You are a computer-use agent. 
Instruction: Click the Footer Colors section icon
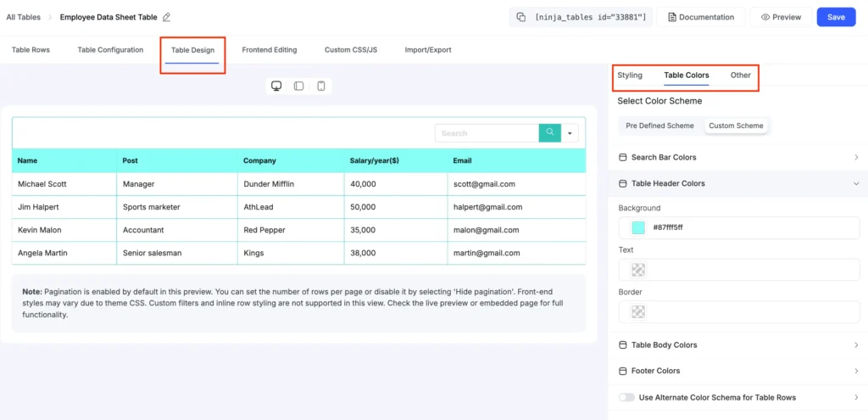click(x=622, y=371)
